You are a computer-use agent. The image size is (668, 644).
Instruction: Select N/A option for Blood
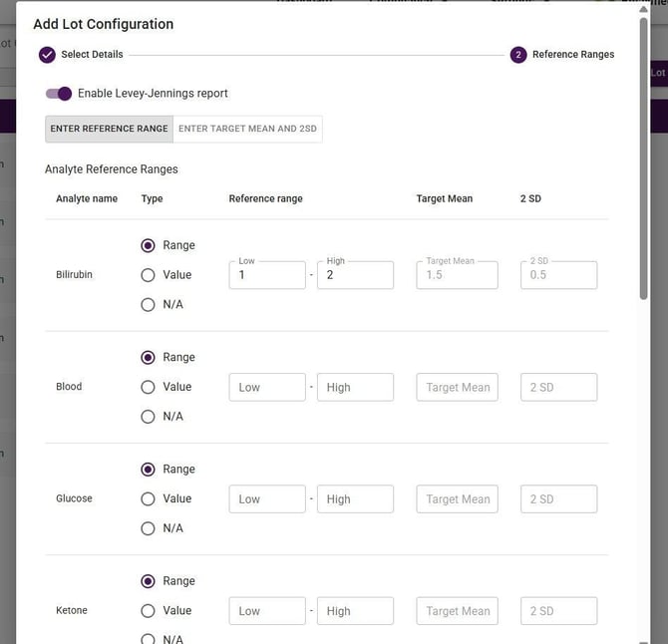(149, 417)
